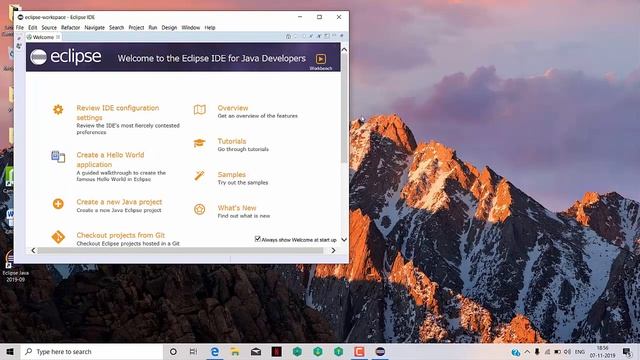Click the Type here to search box
640x360 pixels.
coord(92,351)
